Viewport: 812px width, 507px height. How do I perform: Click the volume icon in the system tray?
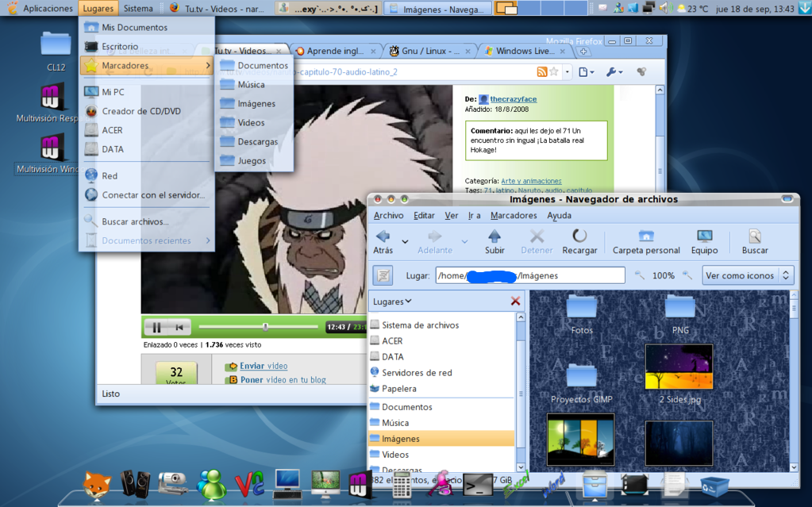(664, 8)
